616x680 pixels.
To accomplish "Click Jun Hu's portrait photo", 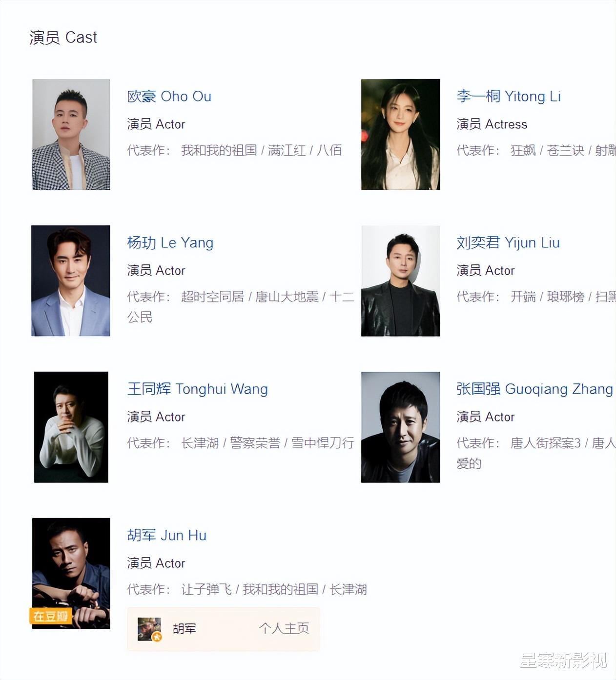I will [71, 574].
